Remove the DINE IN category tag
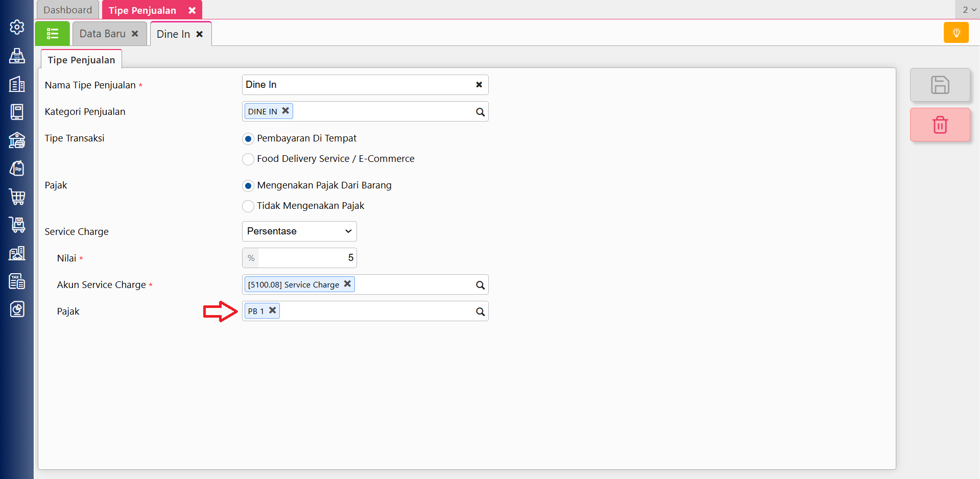Screen dimensions: 980x479 pyautogui.click(x=285, y=111)
